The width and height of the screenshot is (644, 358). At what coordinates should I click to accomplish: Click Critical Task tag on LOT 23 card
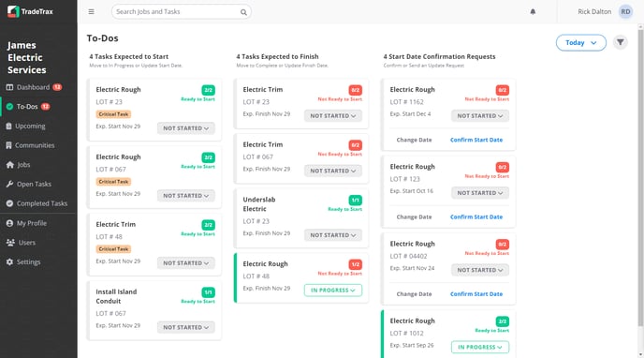coord(113,114)
